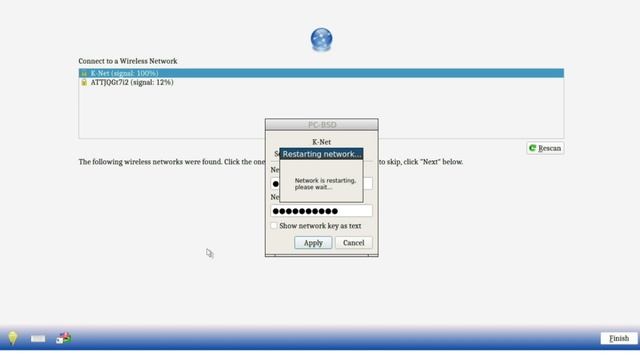Open the keyboard layout flags icon

coord(64,338)
